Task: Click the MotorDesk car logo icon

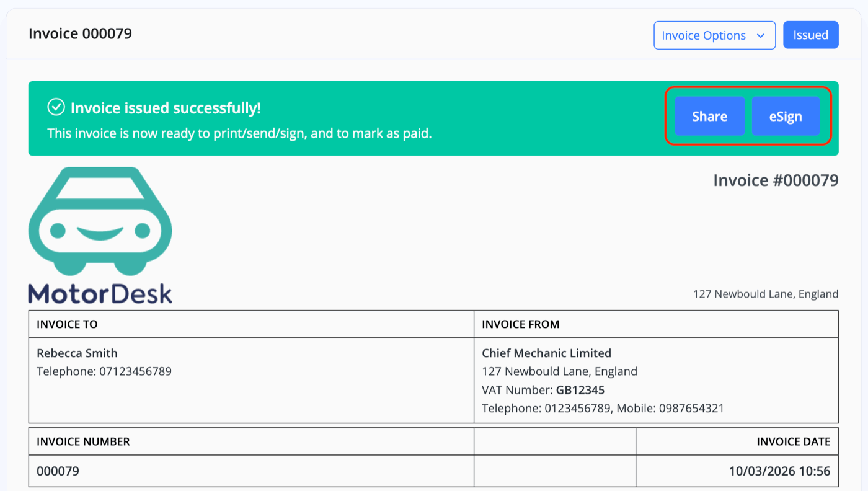Action: (100, 220)
